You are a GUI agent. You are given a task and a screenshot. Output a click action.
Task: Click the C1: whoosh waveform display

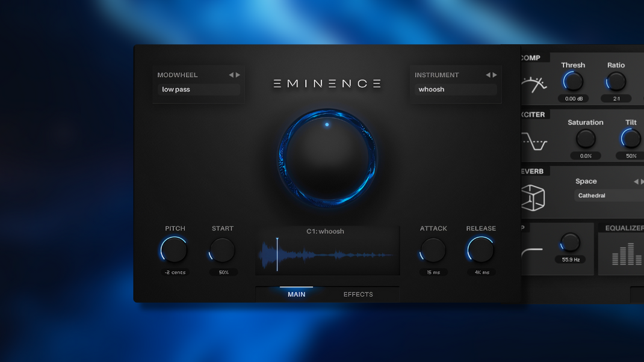pyautogui.click(x=327, y=251)
